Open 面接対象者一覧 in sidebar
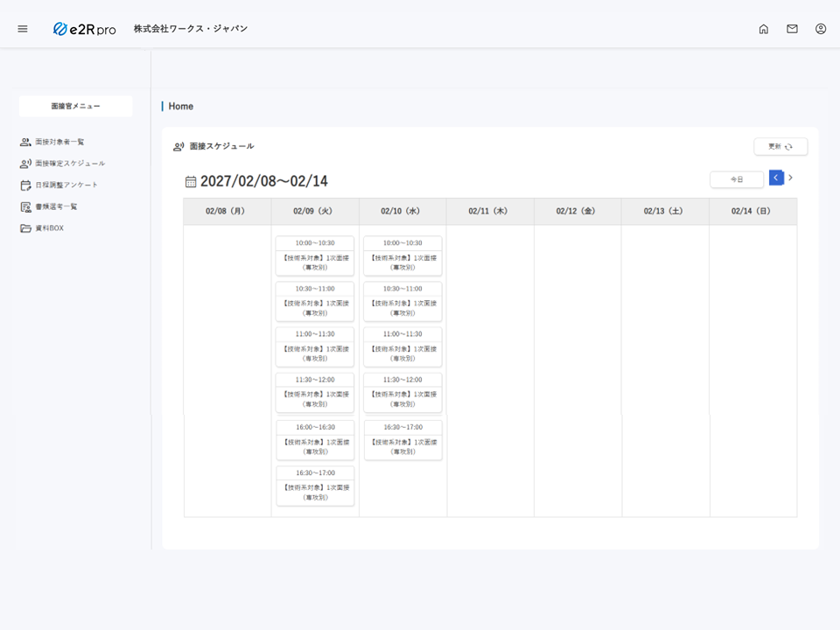Viewport: 840px width, 630px height. (x=59, y=142)
